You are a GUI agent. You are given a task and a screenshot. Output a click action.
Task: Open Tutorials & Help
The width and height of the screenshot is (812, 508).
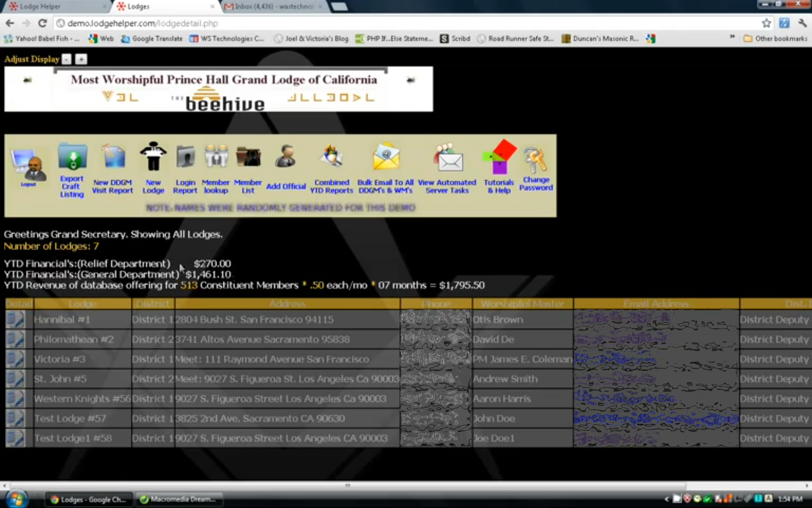tap(499, 157)
